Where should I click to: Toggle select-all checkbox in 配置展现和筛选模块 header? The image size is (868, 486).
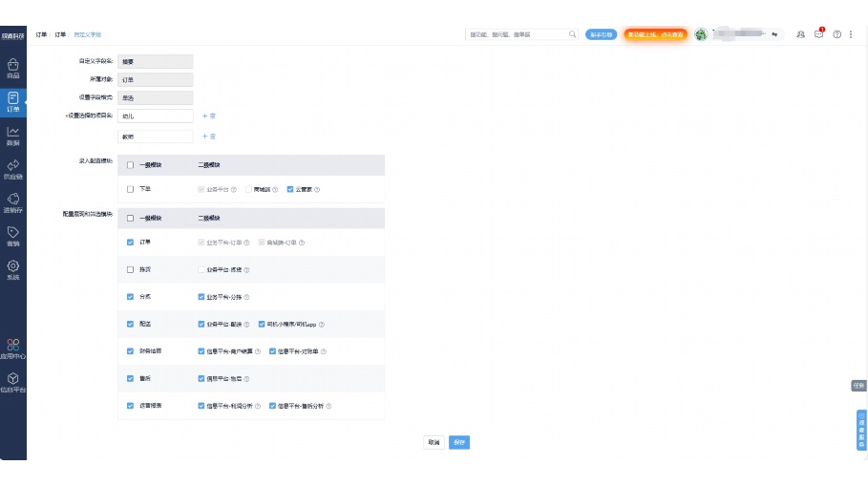(130, 218)
